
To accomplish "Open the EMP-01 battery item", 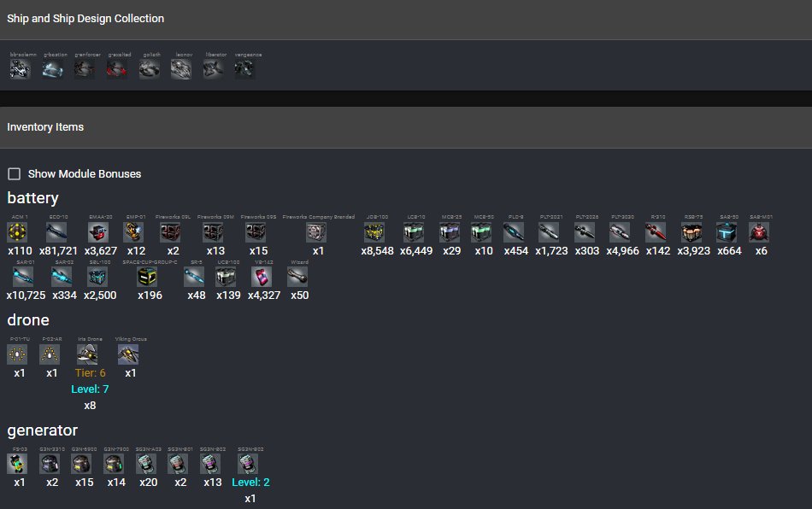I will (x=135, y=232).
